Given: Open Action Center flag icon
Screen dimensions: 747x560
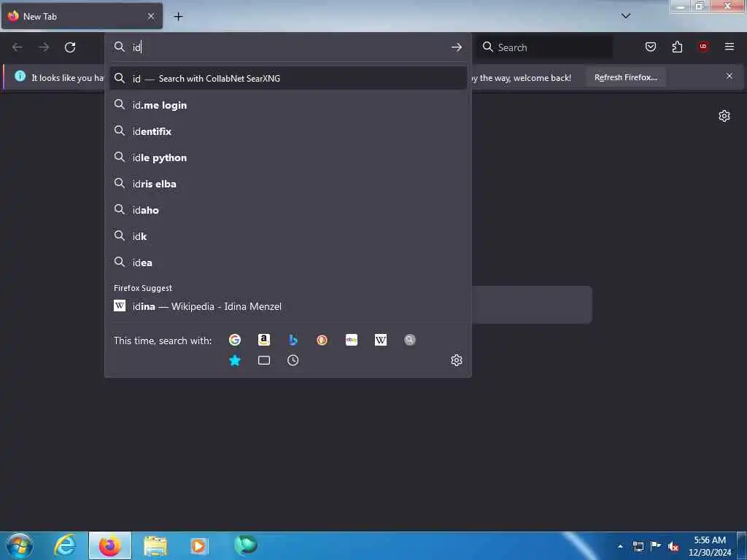Looking at the screenshot, I should pos(656,546).
